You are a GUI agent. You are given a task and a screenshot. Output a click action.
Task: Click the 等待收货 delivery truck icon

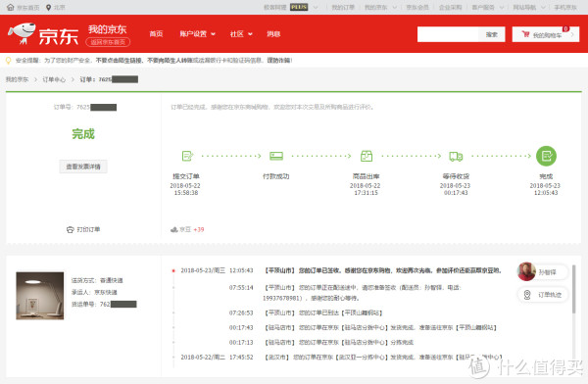coord(456,156)
